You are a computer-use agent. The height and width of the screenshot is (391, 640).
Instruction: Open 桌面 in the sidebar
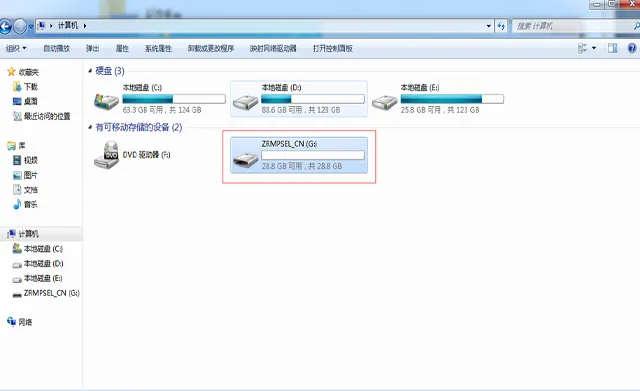(x=25, y=101)
